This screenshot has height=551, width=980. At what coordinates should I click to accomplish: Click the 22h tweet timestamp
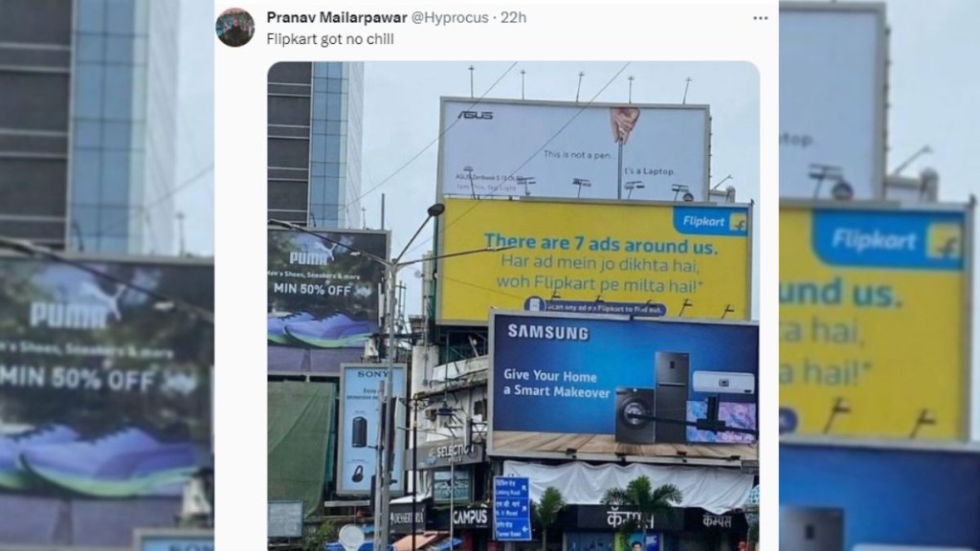513,17
